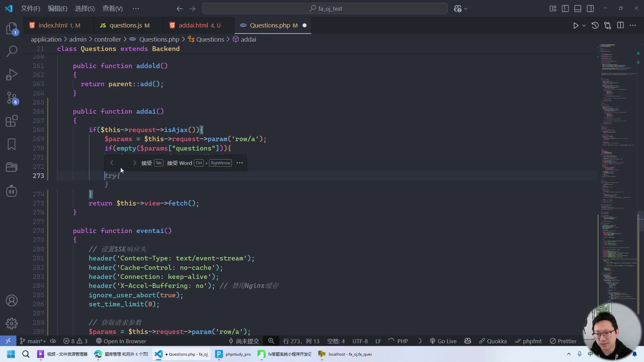Image resolution: width=644 pixels, height=362 pixels.
Task: Click the Run code play icon
Action: click(x=576, y=25)
